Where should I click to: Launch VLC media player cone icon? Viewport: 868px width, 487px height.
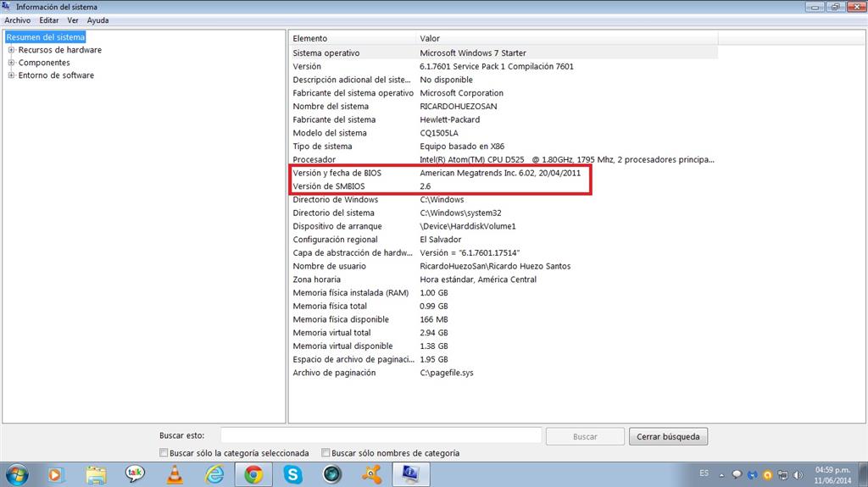(175, 475)
